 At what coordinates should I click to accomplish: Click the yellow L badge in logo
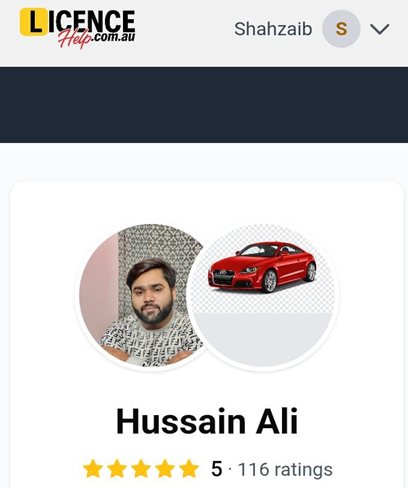click(x=34, y=22)
